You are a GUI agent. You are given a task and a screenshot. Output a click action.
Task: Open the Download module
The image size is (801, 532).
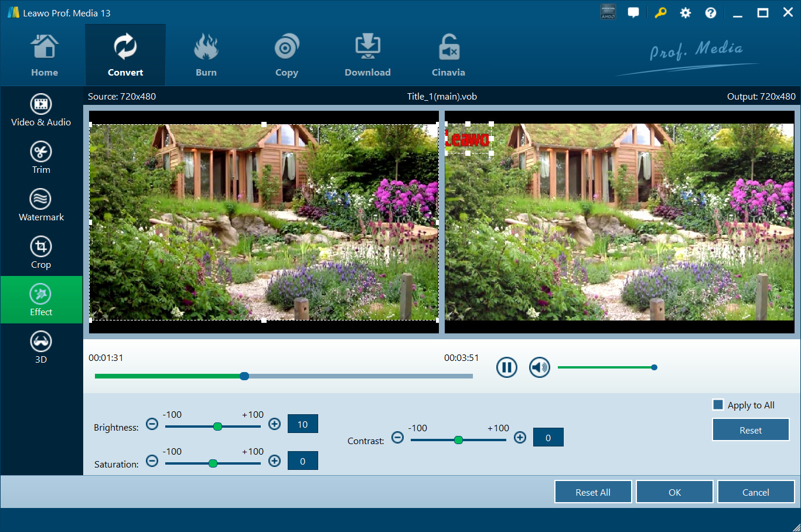coord(367,55)
